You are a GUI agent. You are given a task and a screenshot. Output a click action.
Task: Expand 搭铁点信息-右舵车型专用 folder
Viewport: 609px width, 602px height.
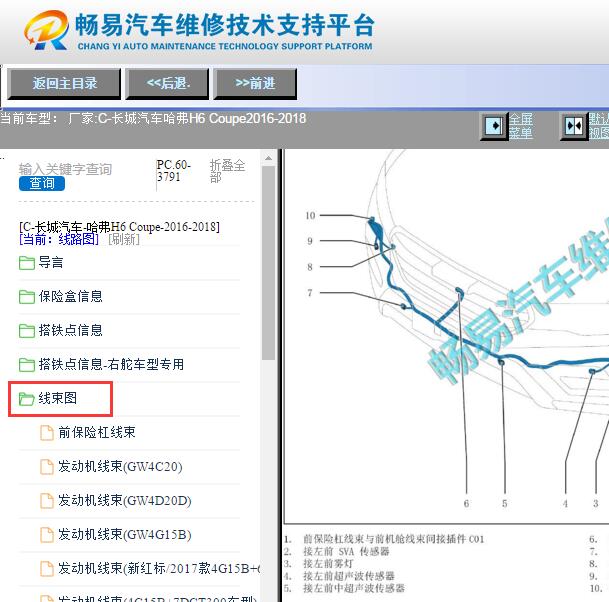point(111,364)
